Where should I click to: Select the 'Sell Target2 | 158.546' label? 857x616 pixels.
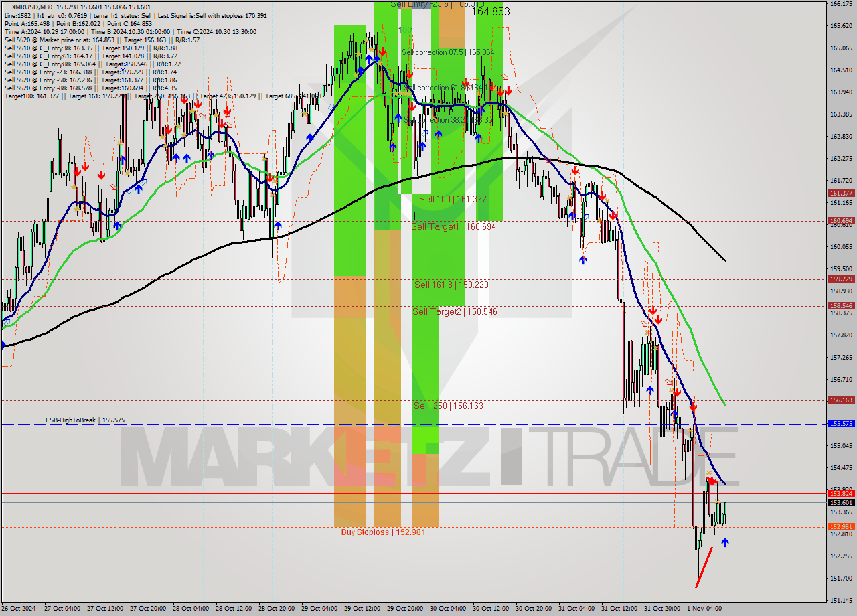(x=455, y=312)
